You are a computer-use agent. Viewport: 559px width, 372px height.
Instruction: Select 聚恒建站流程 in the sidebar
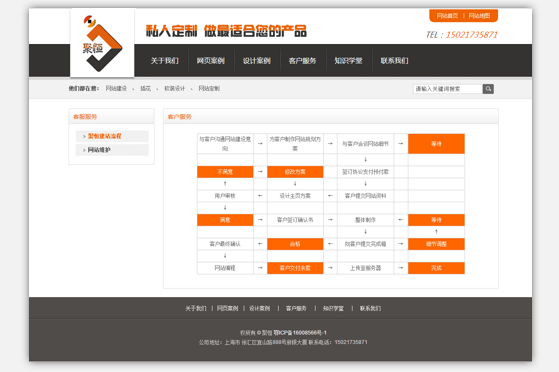[x=112, y=136]
